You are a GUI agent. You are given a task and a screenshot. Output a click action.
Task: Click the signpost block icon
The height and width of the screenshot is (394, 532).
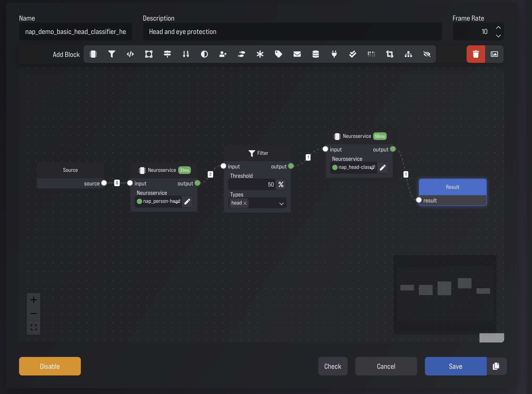tap(167, 54)
